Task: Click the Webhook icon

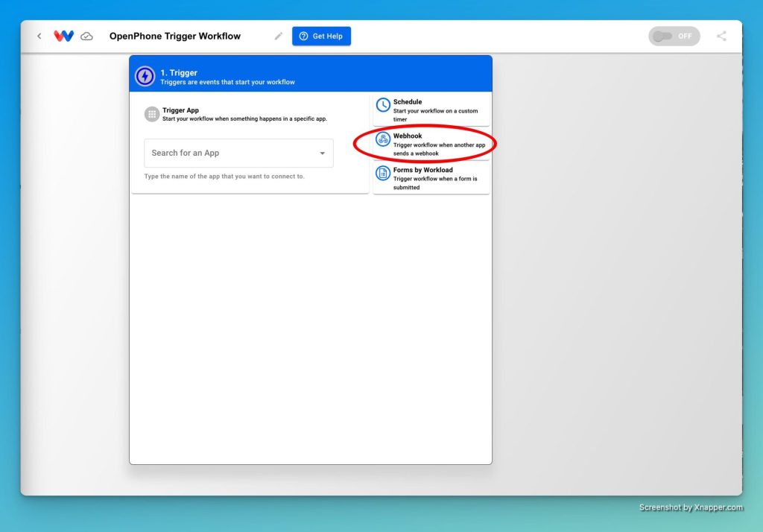Action: pyautogui.click(x=383, y=139)
